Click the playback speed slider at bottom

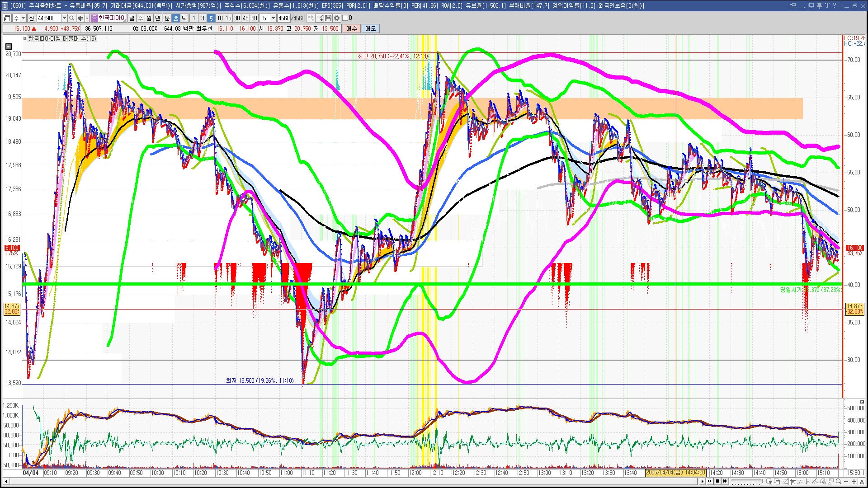[x=747, y=480]
